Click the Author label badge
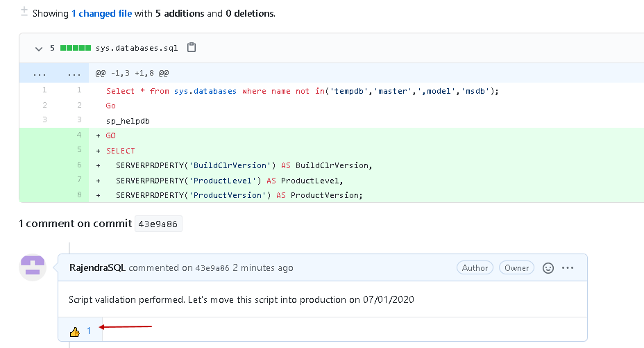The image size is (644, 348). click(475, 267)
